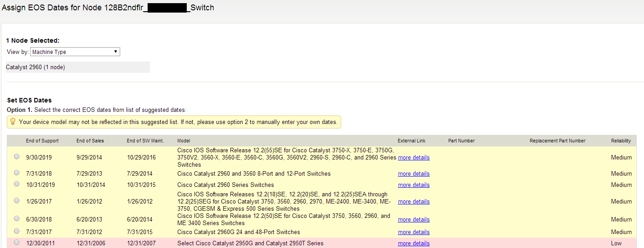Image resolution: width=644 pixels, height=248 pixels.
Task: Click the 10/31/2019 End of Support date
Action: (41, 185)
